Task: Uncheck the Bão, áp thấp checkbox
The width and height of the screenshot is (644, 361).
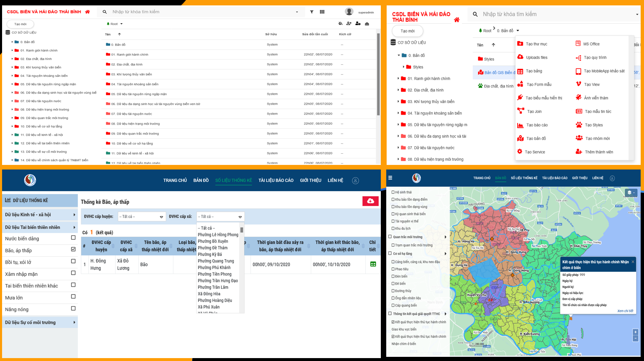Action: tap(73, 250)
